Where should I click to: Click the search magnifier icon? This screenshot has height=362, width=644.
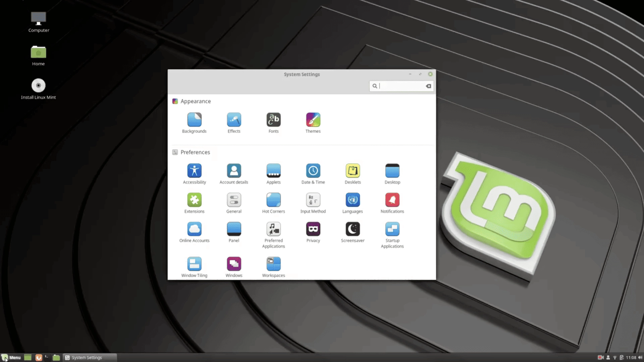click(375, 86)
